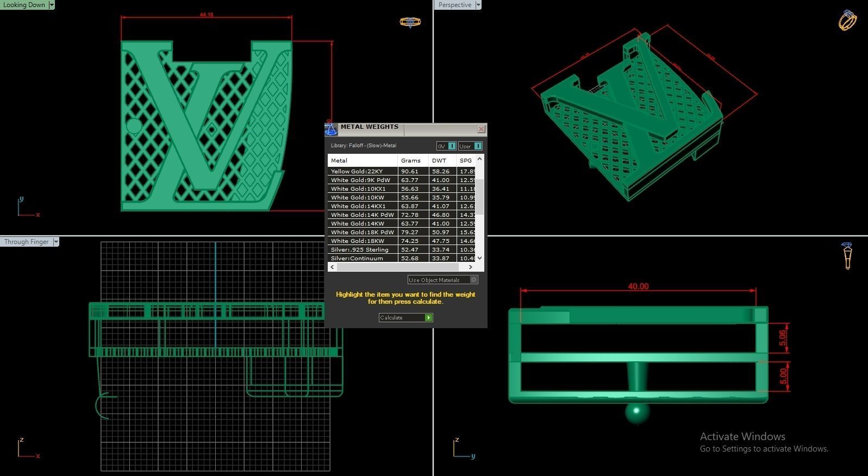Click the upright ring icon in side viewport

click(847, 255)
